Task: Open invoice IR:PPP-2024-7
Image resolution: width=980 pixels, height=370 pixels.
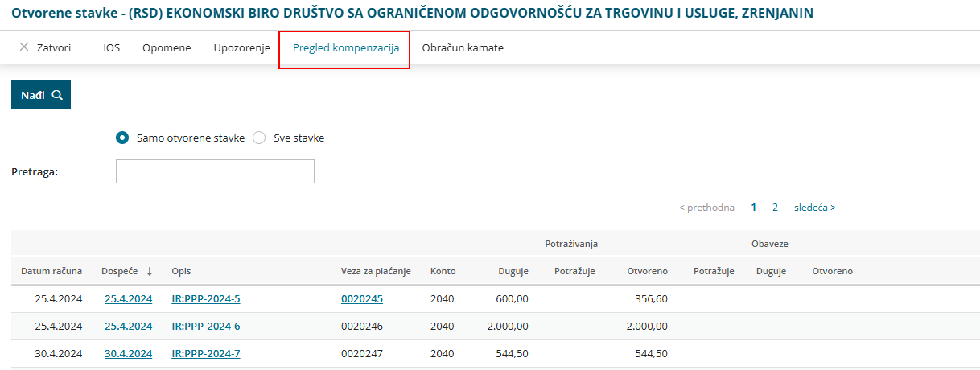Action: tap(206, 354)
